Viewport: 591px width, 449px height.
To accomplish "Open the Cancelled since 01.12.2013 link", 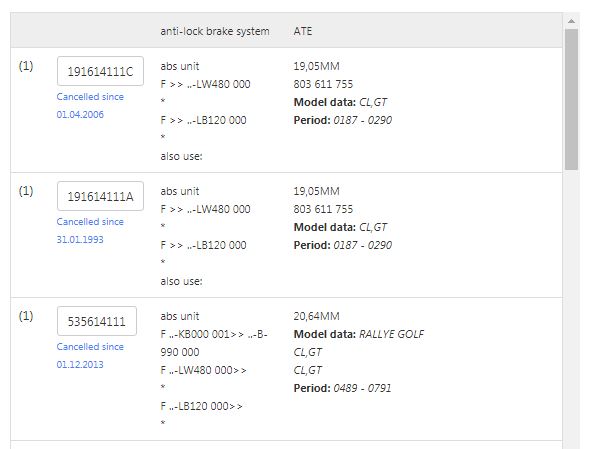I will pos(90,356).
